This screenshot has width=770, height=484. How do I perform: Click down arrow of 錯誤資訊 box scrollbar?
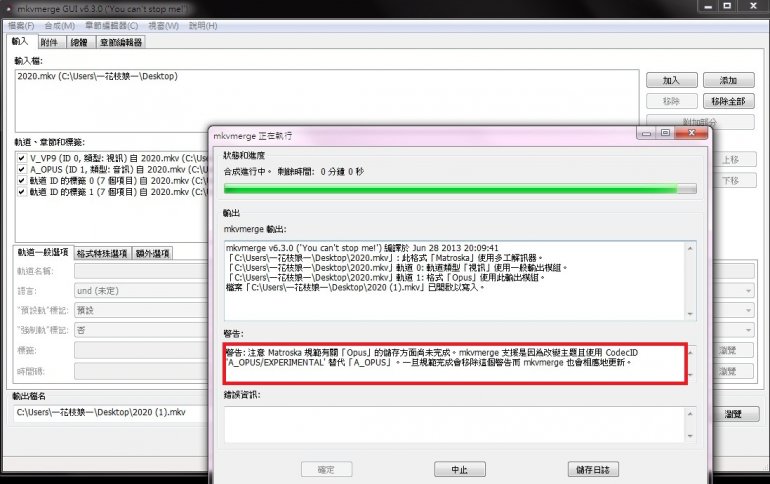(x=690, y=436)
